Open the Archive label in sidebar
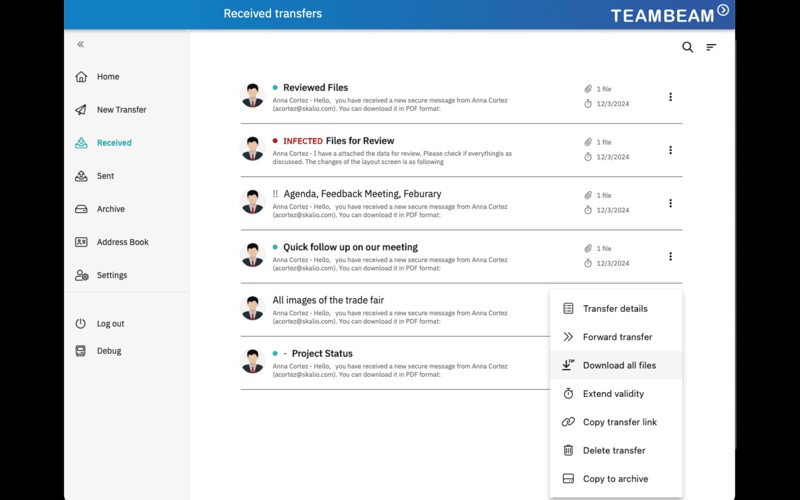800x500 pixels. [111, 209]
